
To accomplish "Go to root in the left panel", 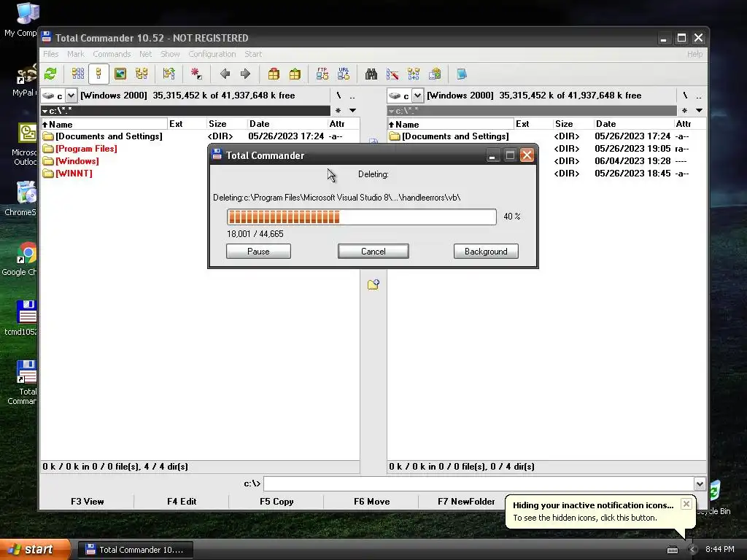I will coord(338,96).
